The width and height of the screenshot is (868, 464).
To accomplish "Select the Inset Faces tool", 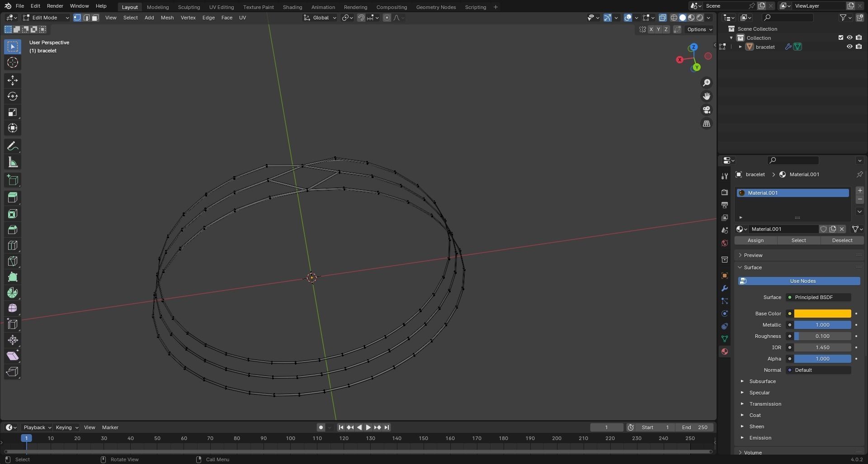I will (12, 214).
